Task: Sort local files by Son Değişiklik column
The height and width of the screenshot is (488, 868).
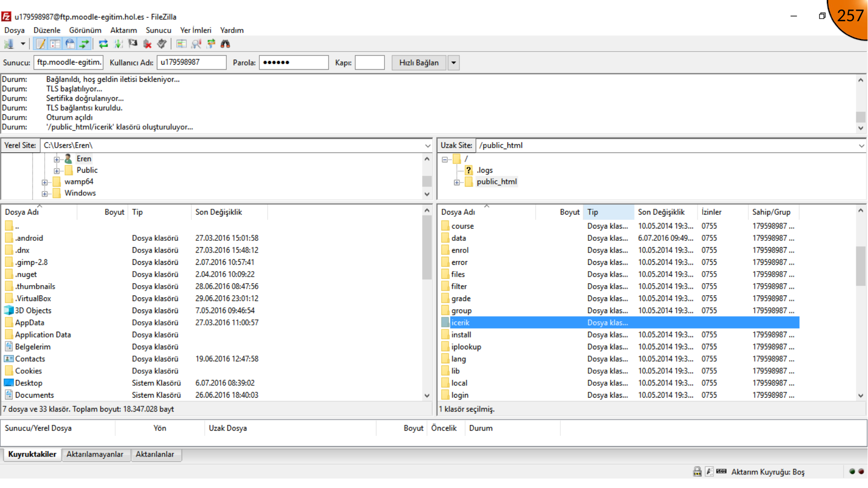Action: [x=230, y=212]
